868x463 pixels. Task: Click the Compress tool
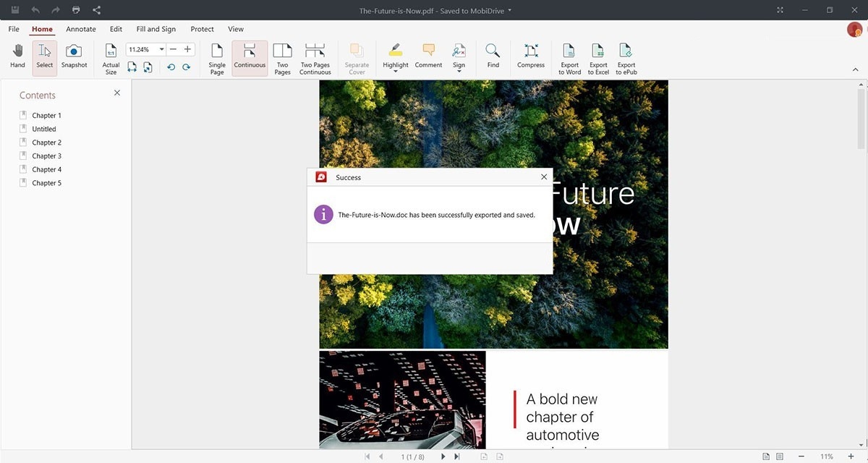tap(531, 56)
